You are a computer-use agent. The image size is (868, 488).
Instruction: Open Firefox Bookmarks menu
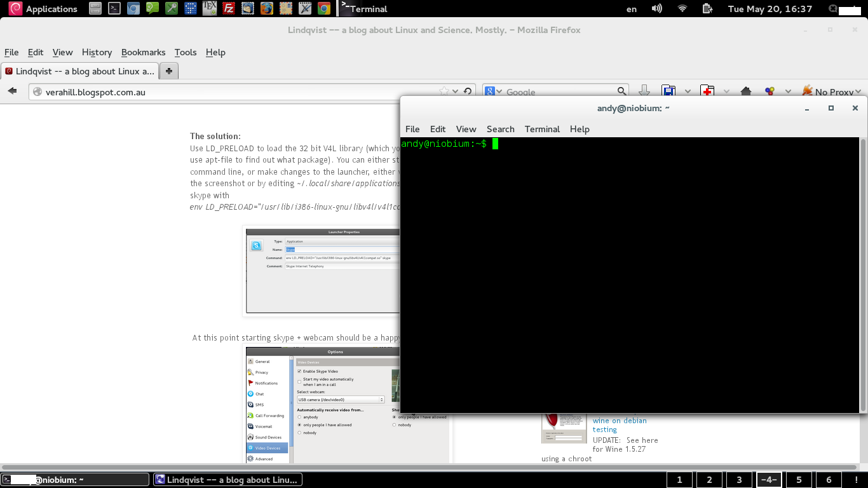pos(143,52)
